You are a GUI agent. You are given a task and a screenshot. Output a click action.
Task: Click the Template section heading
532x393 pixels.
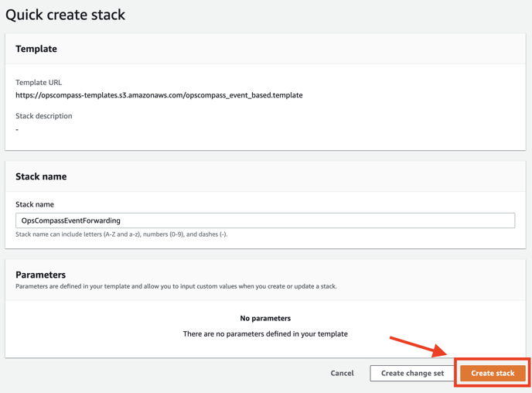tap(36, 49)
